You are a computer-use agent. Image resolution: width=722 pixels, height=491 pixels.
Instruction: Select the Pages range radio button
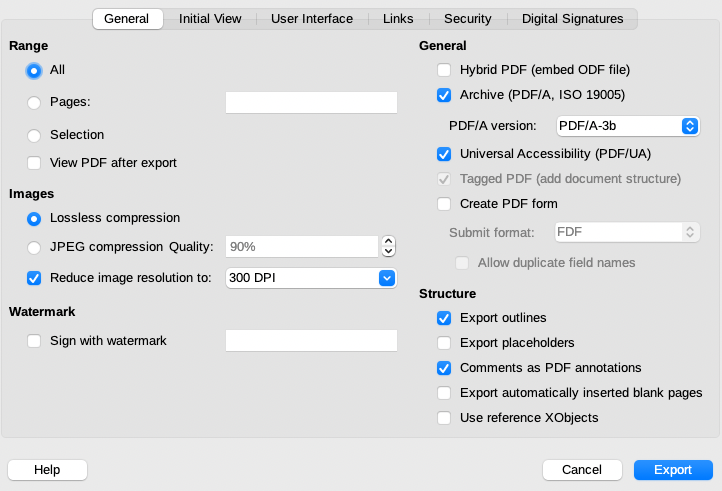click(x=35, y=102)
